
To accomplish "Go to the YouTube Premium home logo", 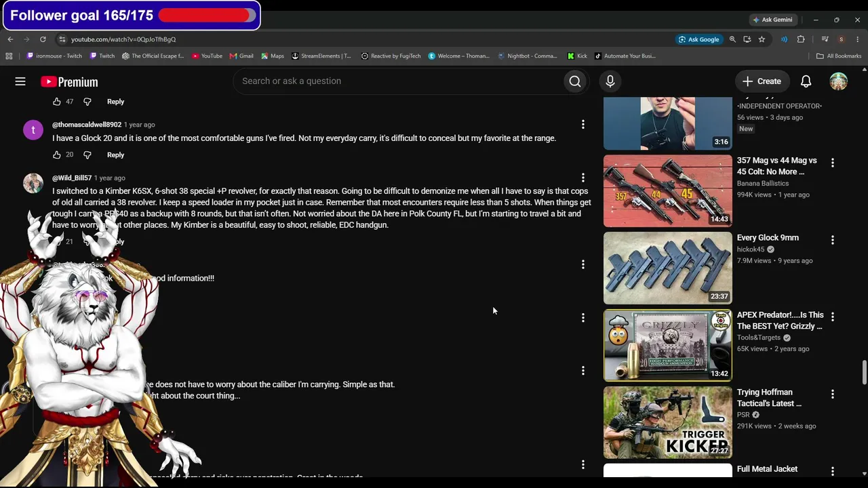I will tap(69, 82).
